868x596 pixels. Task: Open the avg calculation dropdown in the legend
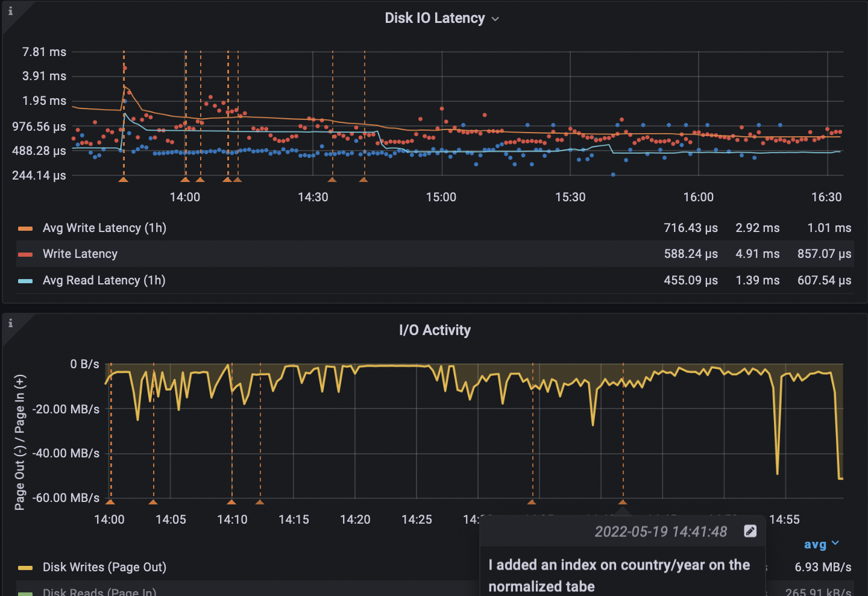pos(821,544)
